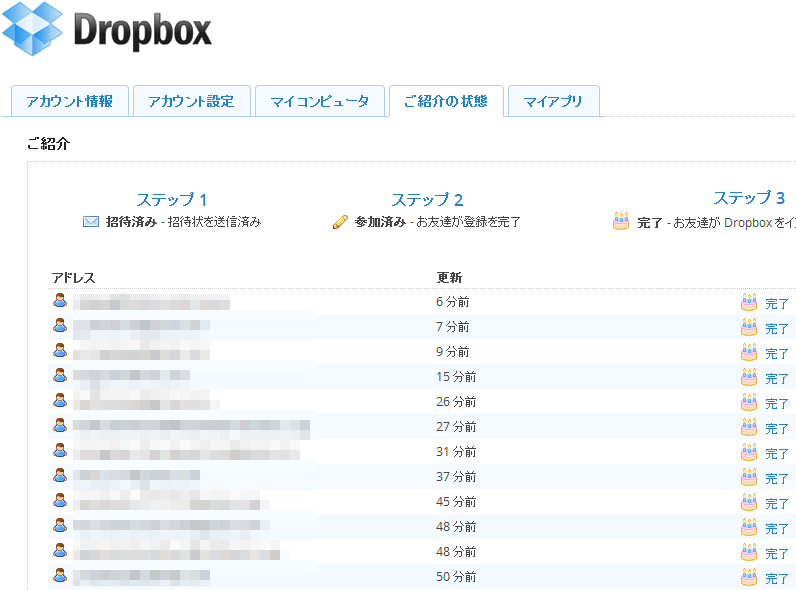Click the cake icon beside 完了 in ステップ 3
The image size is (796, 590).
(621, 221)
